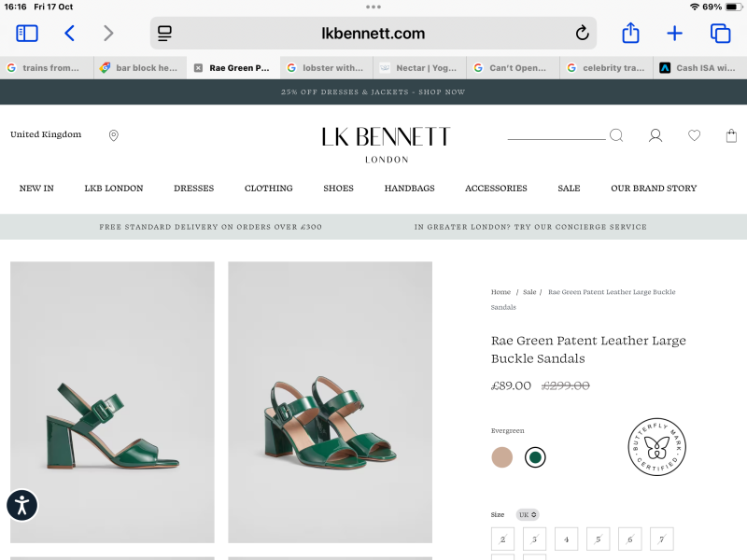
Task: Choose size 6
Action: click(629, 539)
